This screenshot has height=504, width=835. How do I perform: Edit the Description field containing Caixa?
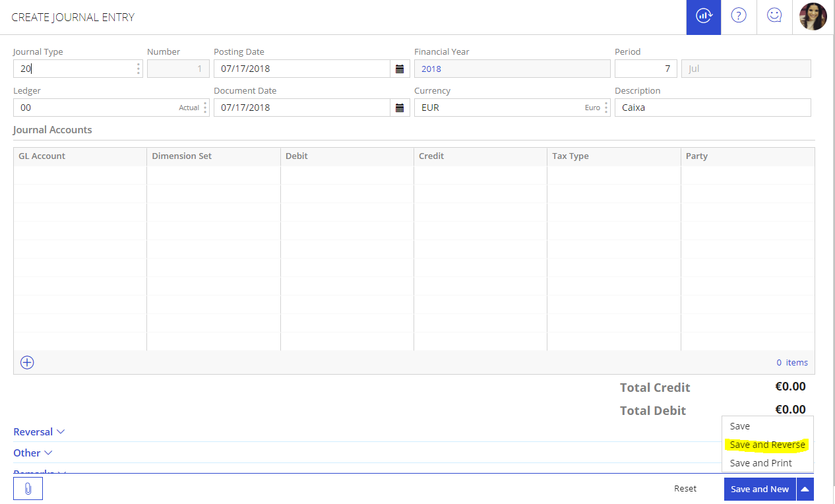click(712, 108)
